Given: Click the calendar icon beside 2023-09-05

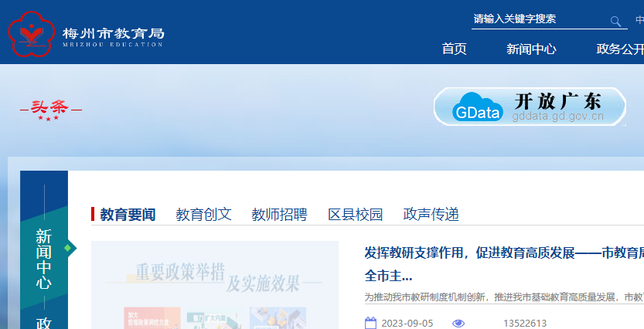Looking at the screenshot, I should [x=370, y=324].
